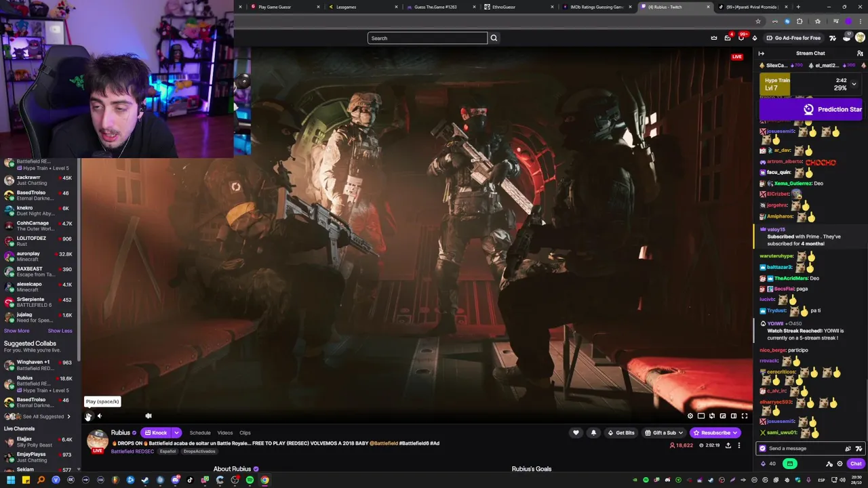Click Go Ad-Free for Free button
The height and width of the screenshot is (488, 868).
coord(793,38)
